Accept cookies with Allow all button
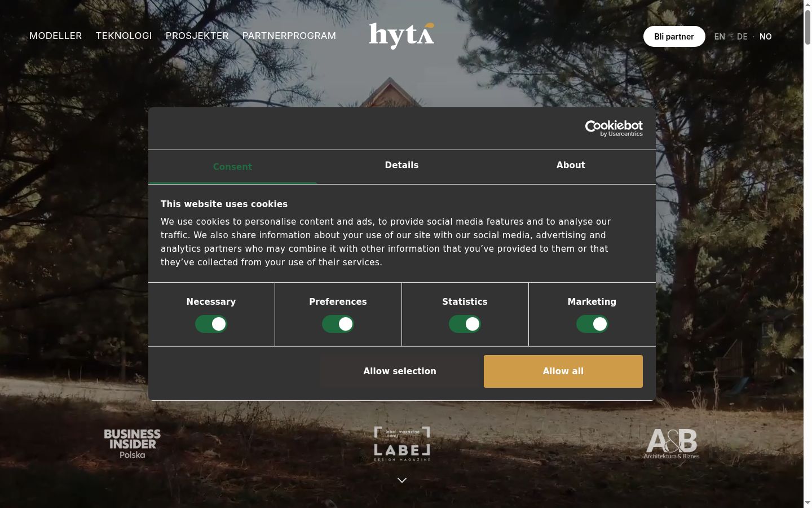The image size is (812, 508). [563, 371]
